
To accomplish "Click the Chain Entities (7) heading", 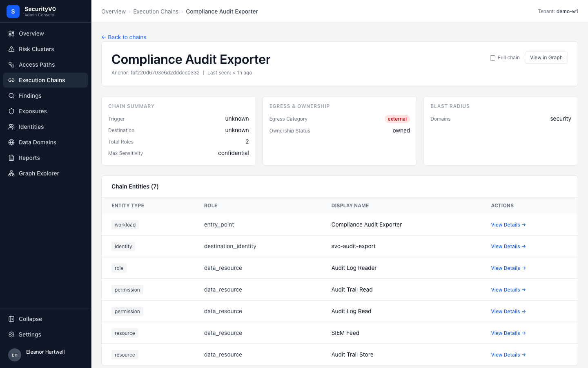I will pos(135,186).
